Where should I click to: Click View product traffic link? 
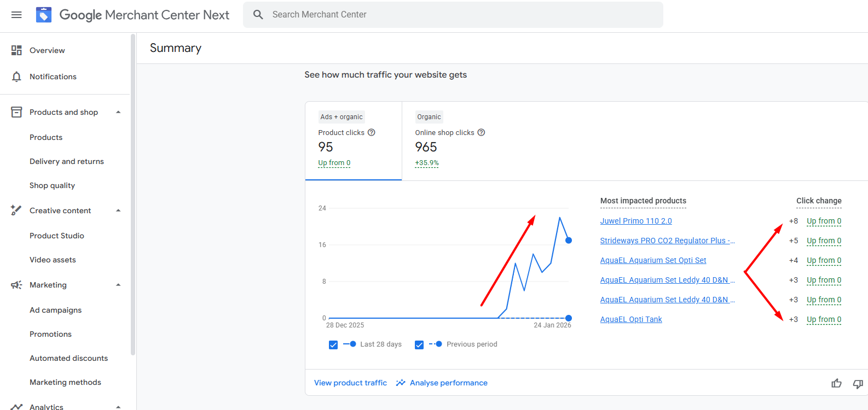[350, 383]
